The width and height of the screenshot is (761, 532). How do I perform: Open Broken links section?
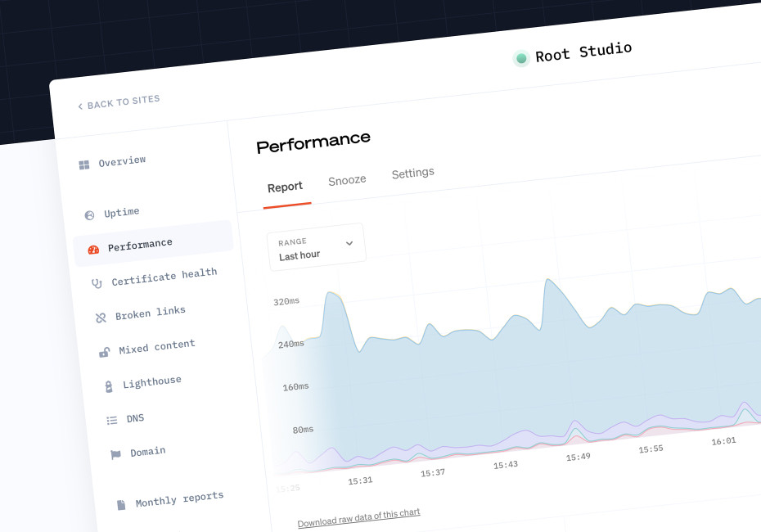[141, 313]
